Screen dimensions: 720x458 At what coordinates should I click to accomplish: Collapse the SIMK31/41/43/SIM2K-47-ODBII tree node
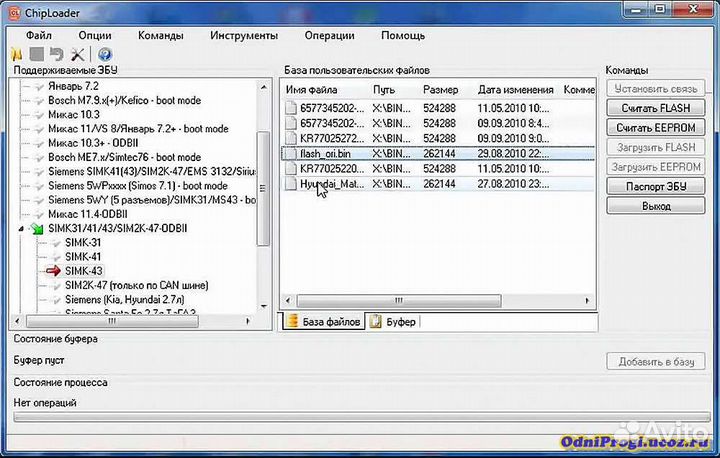23,228
